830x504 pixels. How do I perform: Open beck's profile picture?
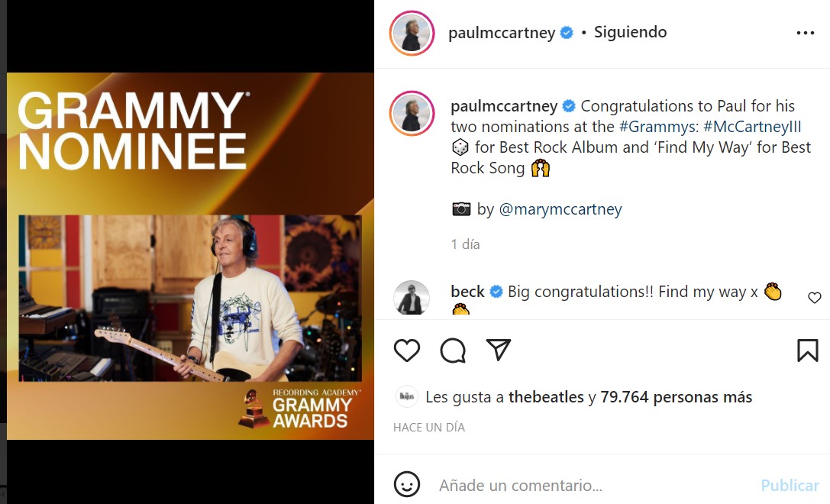[x=412, y=298]
